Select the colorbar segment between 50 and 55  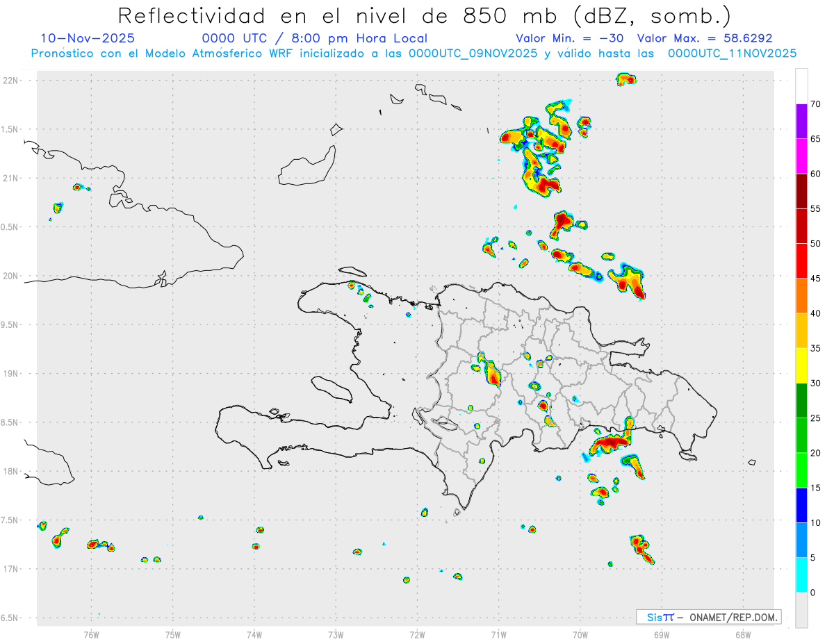[x=801, y=226]
